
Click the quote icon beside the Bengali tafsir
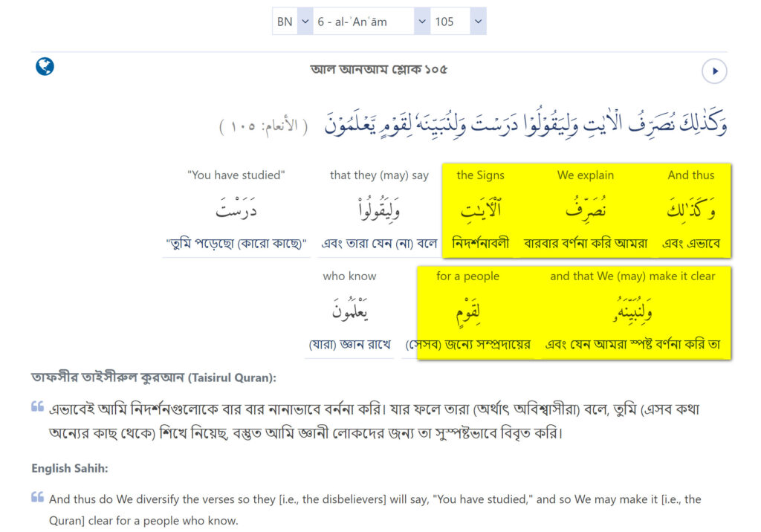pyautogui.click(x=38, y=407)
